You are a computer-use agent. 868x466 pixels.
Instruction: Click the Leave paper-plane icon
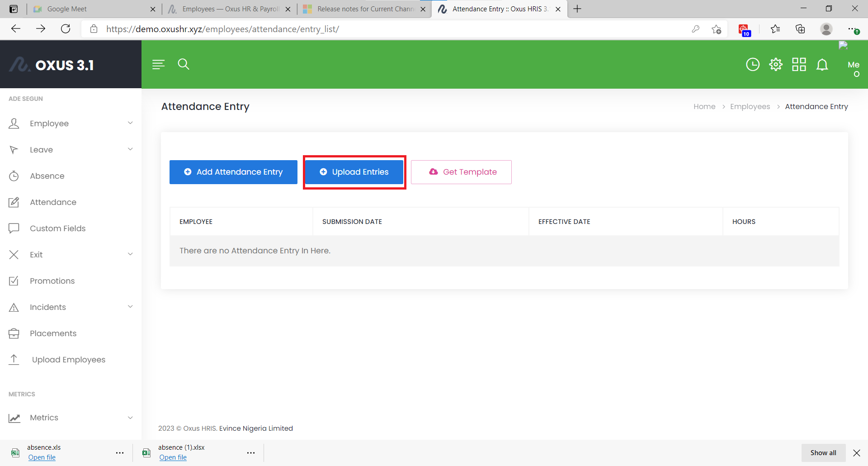click(x=14, y=150)
